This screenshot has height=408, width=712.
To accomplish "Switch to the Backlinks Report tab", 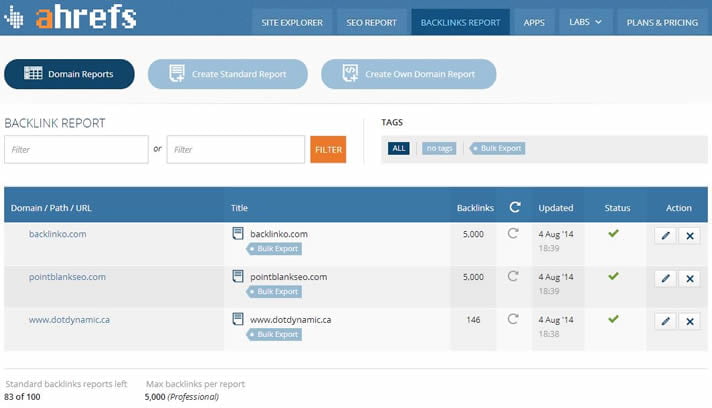I will tap(460, 22).
